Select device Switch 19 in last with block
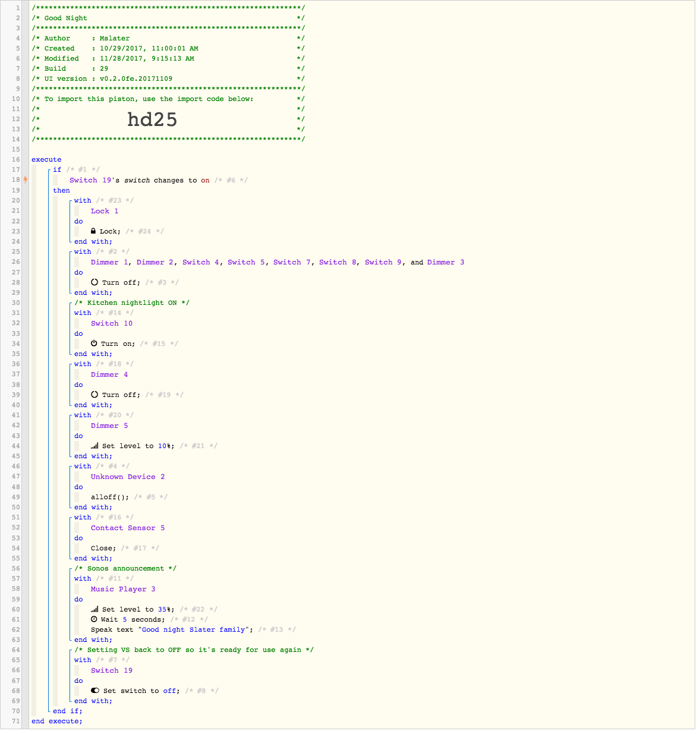 click(112, 670)
